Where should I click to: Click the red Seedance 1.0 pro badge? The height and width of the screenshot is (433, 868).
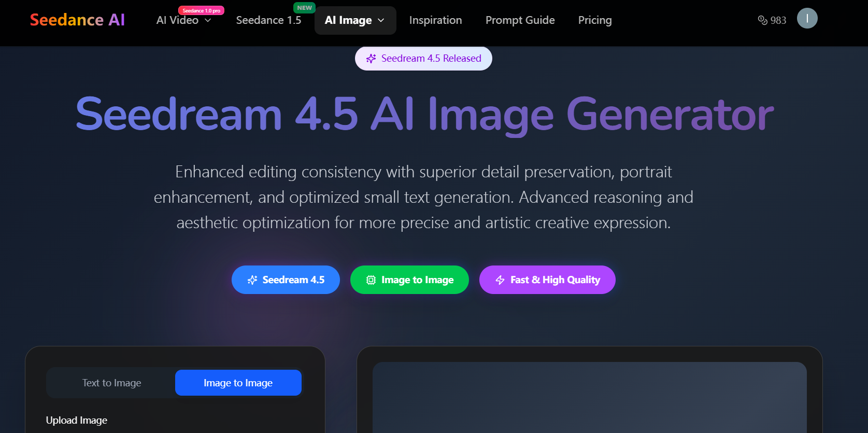coord(201,10)
